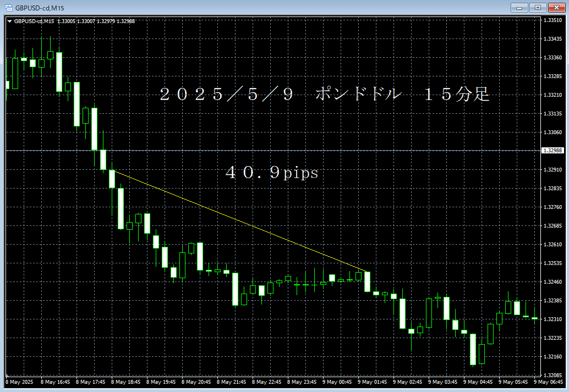Click the 1.33360 price scale label
The image size is (569, 392).
[552, 58]
